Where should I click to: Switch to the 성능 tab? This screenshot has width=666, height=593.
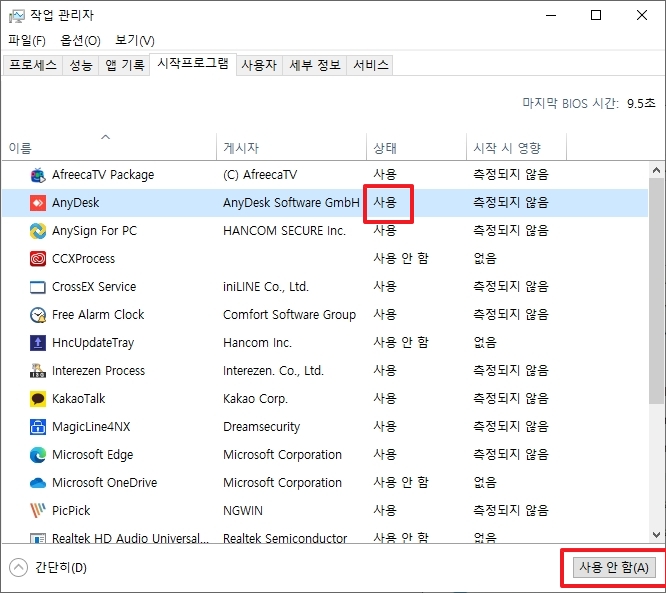click(x=81, y=65)
